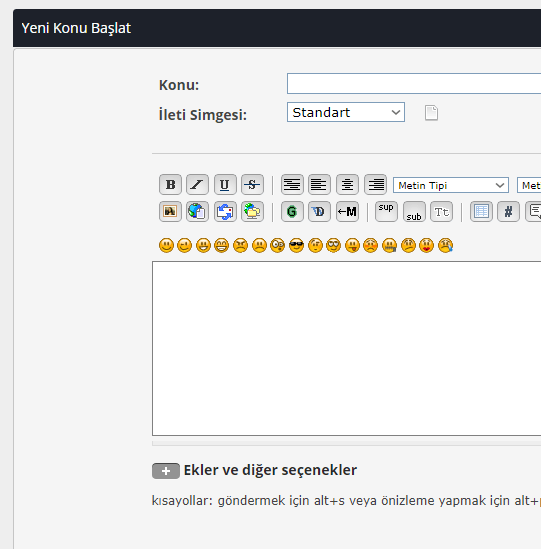Click the Konu: label
The height and width of the screenshot is (549, 541).
pos(179,85)
